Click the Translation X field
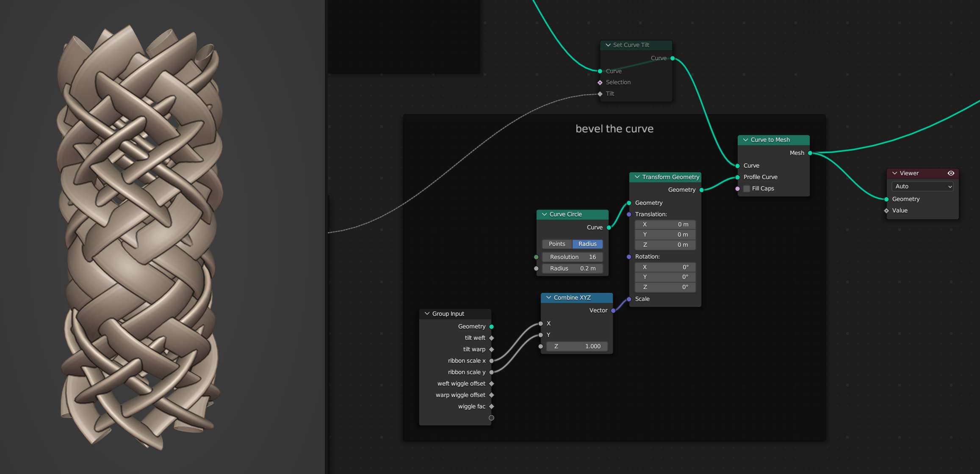The image size is (980, 474). click(665, 225)
